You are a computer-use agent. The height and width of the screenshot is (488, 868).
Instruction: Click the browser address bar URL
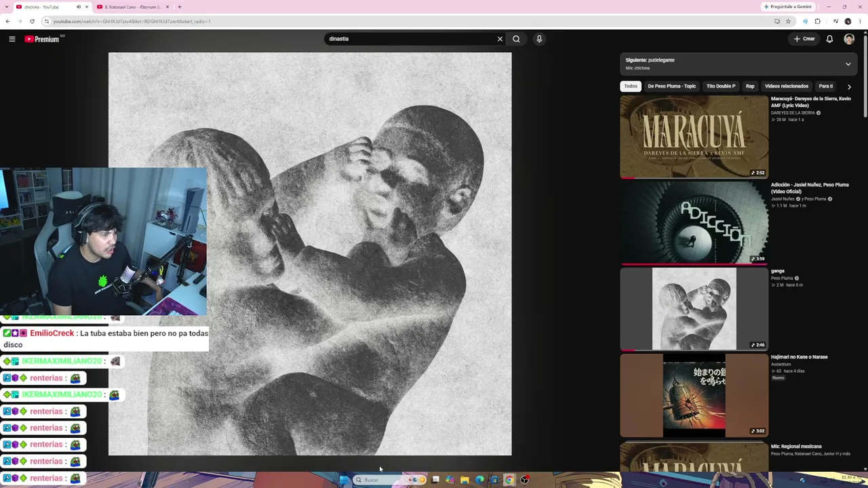click(x=132, y=21)
